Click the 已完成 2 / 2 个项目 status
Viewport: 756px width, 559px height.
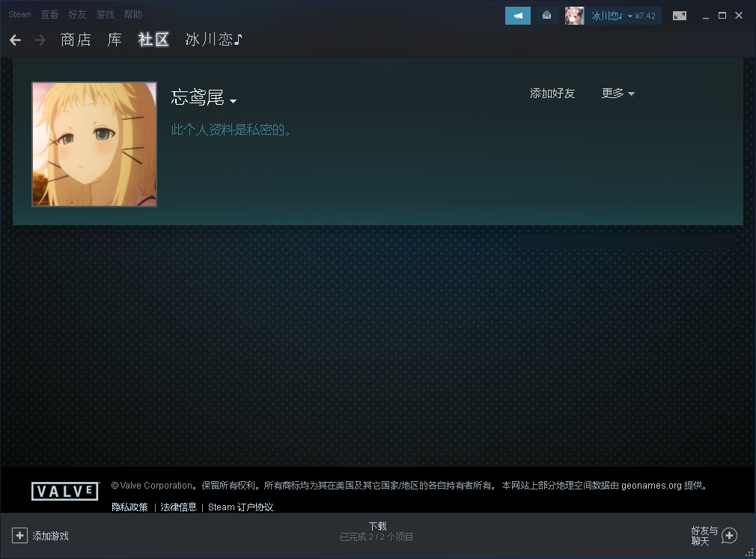pyautogui.click(x=377, y=537)
